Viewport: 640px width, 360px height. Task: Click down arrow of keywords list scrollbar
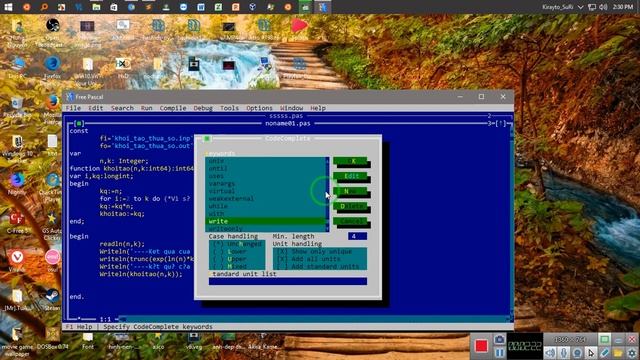pos(327,229)
